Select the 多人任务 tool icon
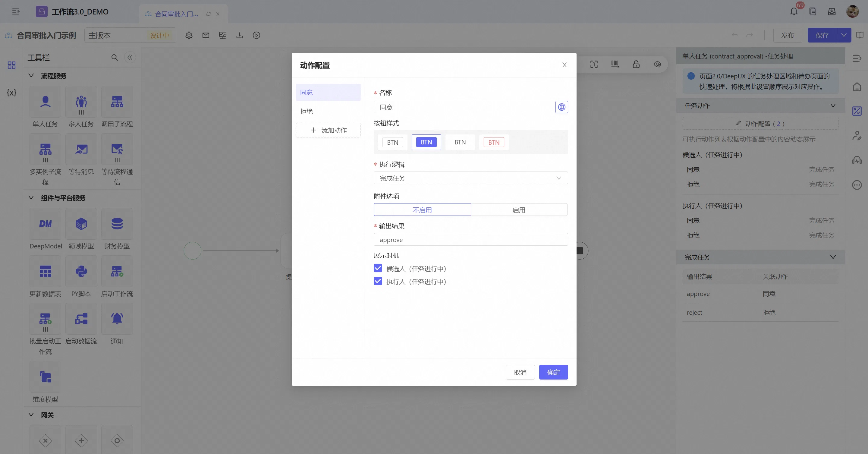 click(x=81, y=102)
